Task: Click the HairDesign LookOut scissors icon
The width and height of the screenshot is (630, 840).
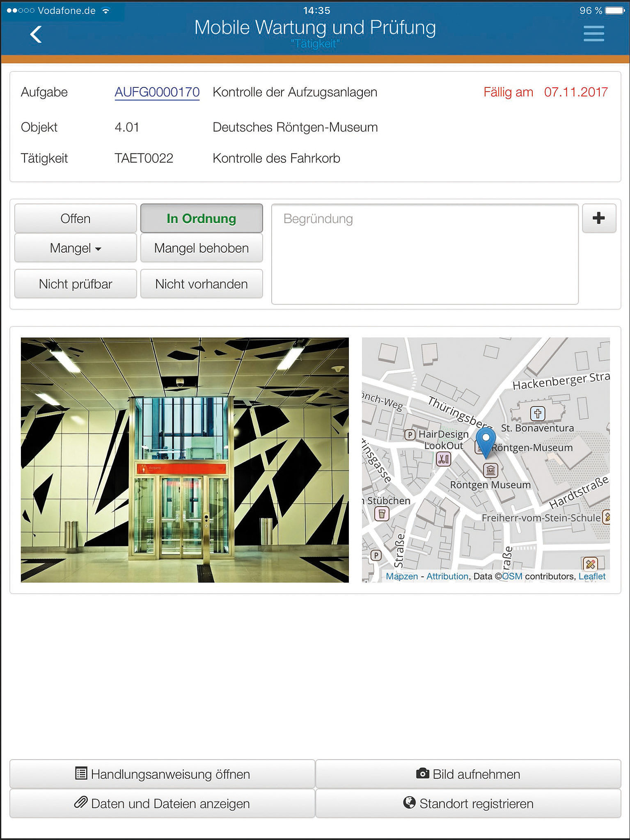Action: pos(443,459)
